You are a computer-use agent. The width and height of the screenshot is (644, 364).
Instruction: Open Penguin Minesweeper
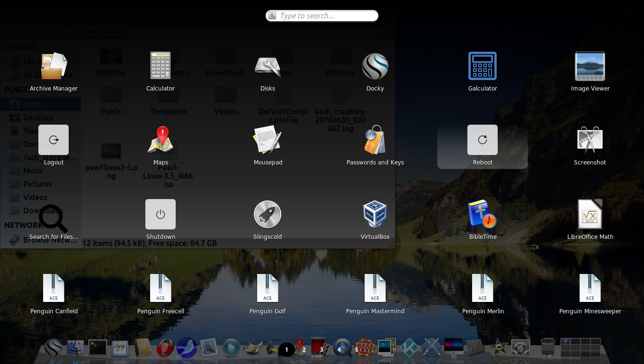point(590,288)
